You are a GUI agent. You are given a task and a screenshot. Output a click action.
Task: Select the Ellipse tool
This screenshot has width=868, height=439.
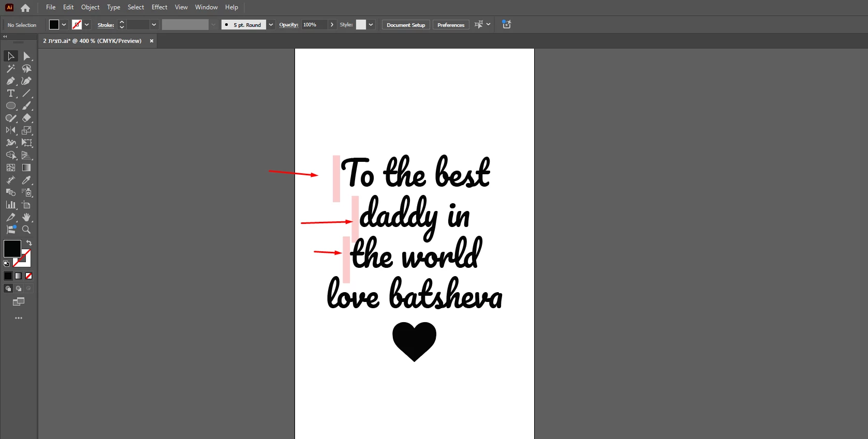click(10, 106)
